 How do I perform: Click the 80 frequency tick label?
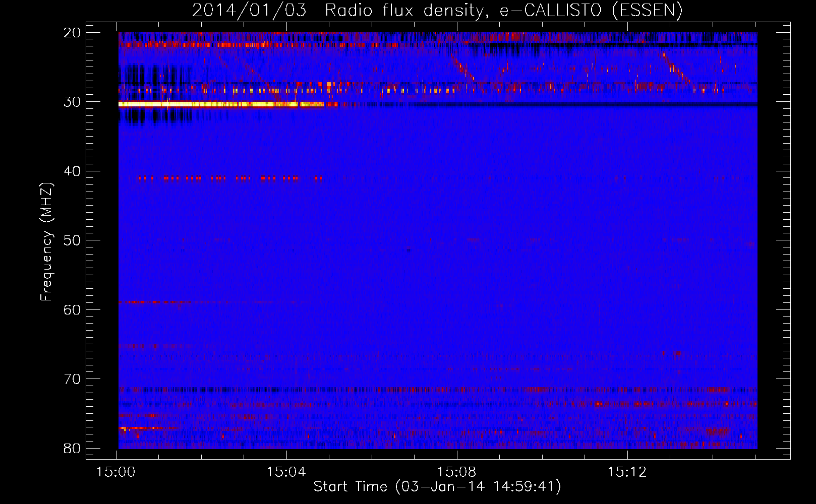pyautogui.click(x=72, y=448)
